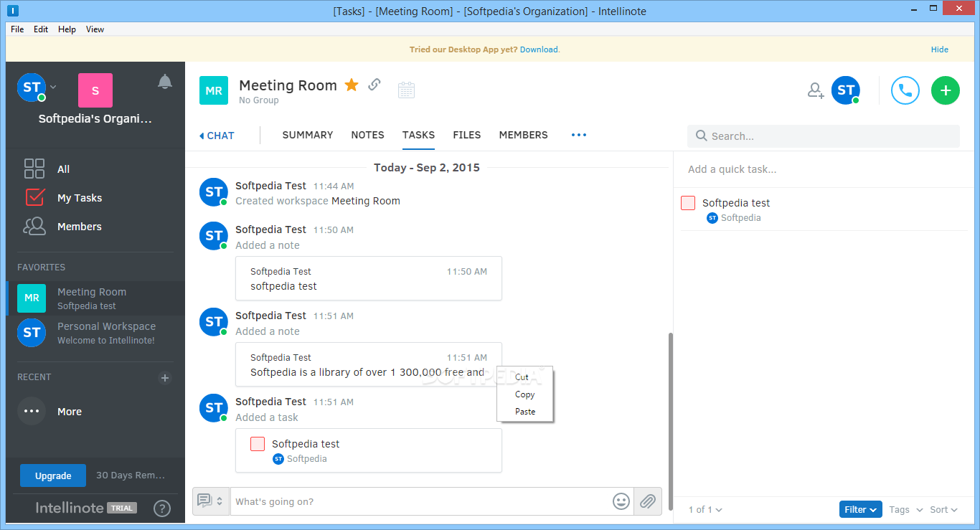
Task: Expand the profile dropdown arrow beside ST avatar
Action: (53, 87)
